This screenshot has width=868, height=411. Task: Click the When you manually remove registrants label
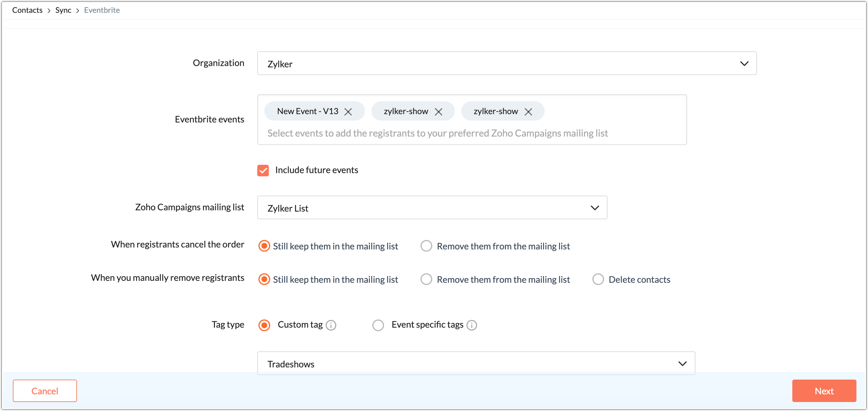(167, 278)
